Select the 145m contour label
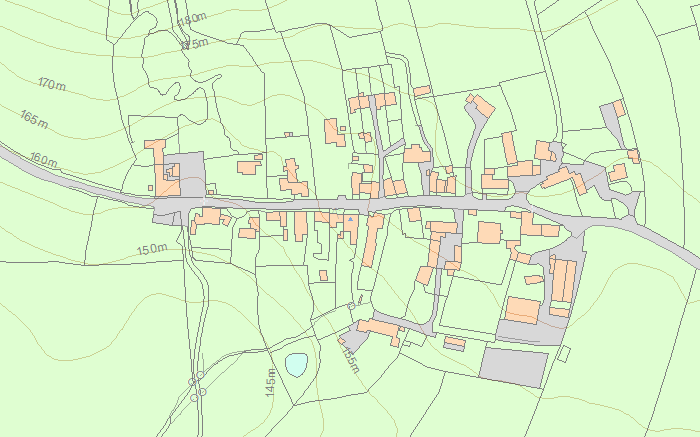 270,383
